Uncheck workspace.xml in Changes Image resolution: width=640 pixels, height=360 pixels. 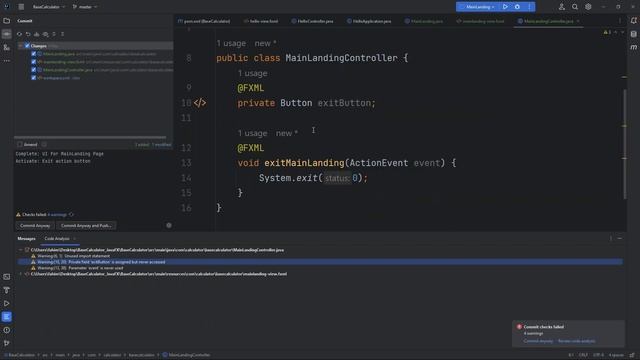[33, 78]
